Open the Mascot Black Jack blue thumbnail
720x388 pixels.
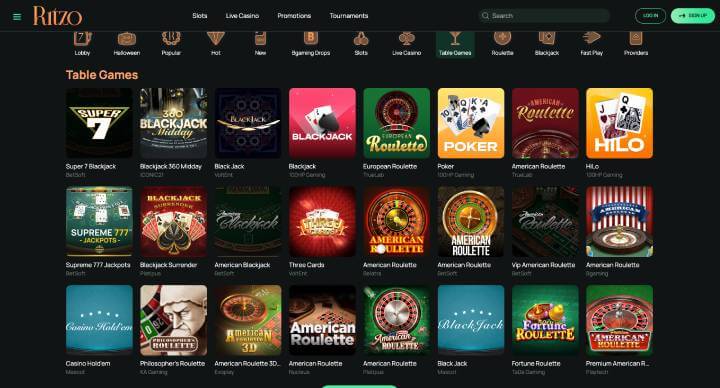[x=471, y=320]
